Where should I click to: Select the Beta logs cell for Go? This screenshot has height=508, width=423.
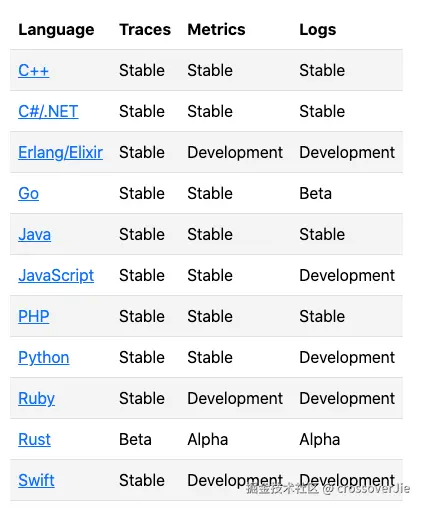[315, 193]
